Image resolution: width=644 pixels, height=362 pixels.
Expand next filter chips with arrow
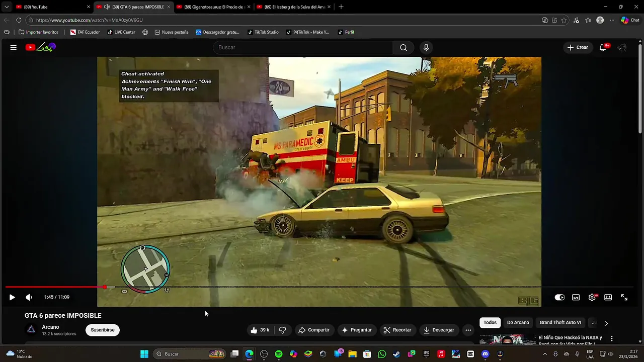click(x=606, y=323)
